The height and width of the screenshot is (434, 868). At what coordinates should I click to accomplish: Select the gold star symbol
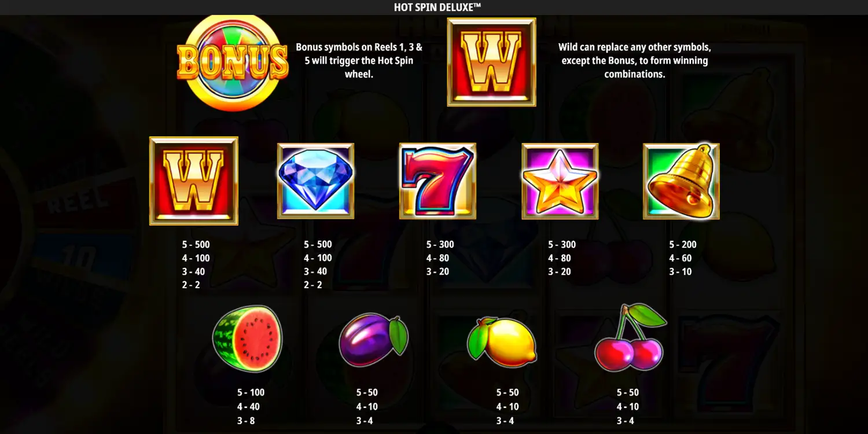tap(560, 181)
